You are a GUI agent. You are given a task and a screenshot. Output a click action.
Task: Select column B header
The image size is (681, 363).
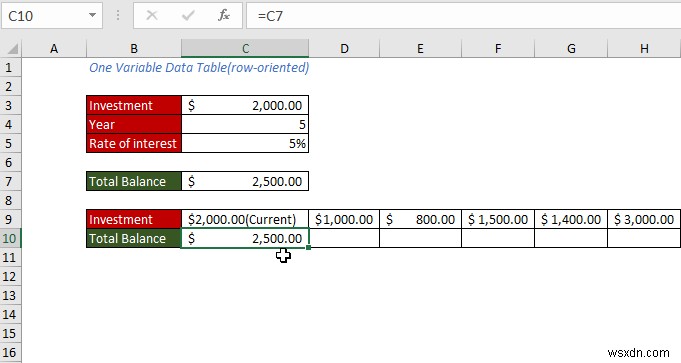134,49
